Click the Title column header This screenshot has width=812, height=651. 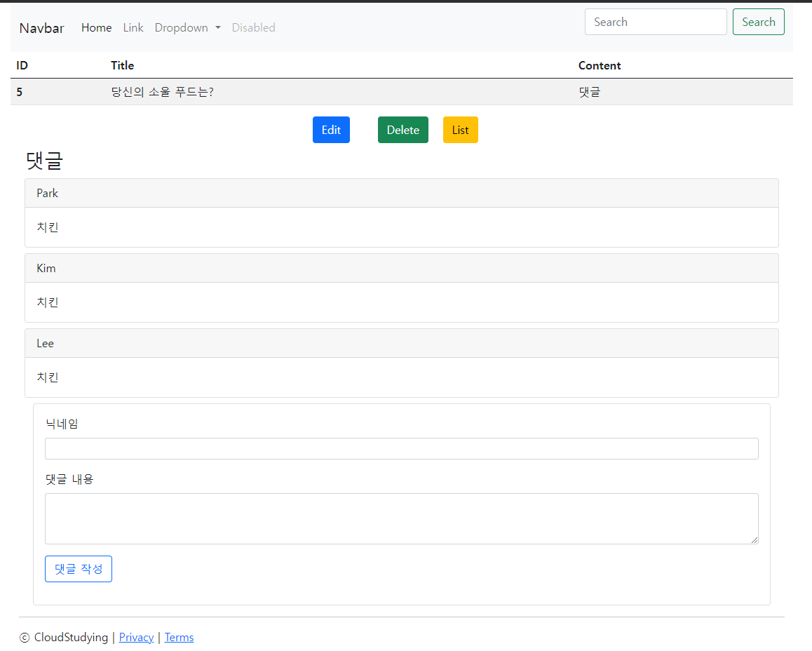[122, 66]
